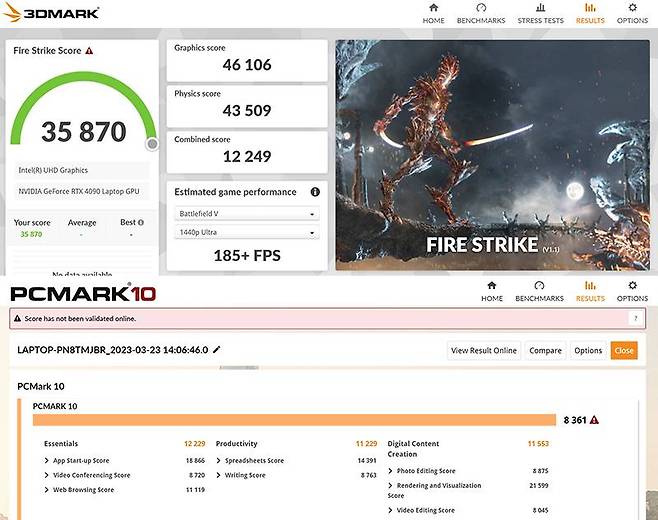Click the score gauge end knob
Image resolution: width=658 pixels, height=520 pixels.
point(152,144)
